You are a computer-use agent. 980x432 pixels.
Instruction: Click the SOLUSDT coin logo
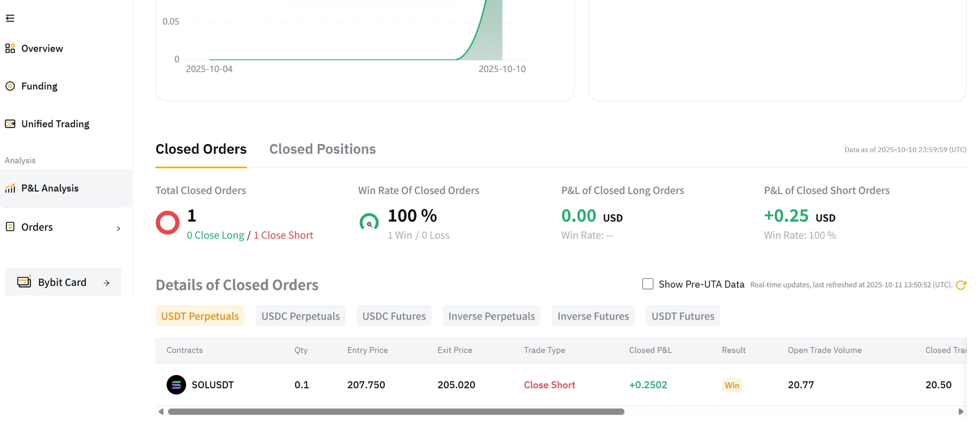(176, 385)
